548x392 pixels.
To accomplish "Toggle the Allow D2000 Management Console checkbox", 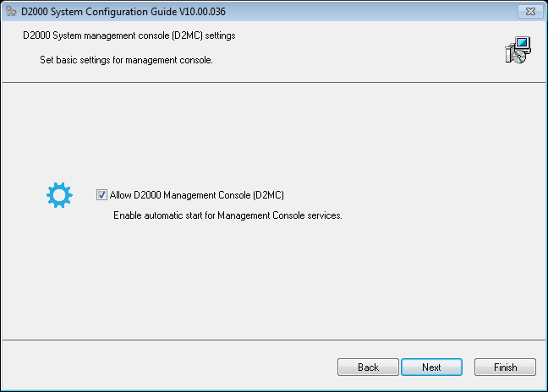I will [102, 195].
